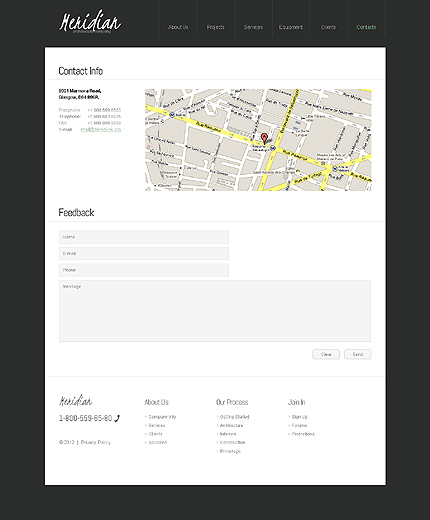This screenshot has height=520, width=430.
Task: Focus the Name input field
Action: click(144, 237)
